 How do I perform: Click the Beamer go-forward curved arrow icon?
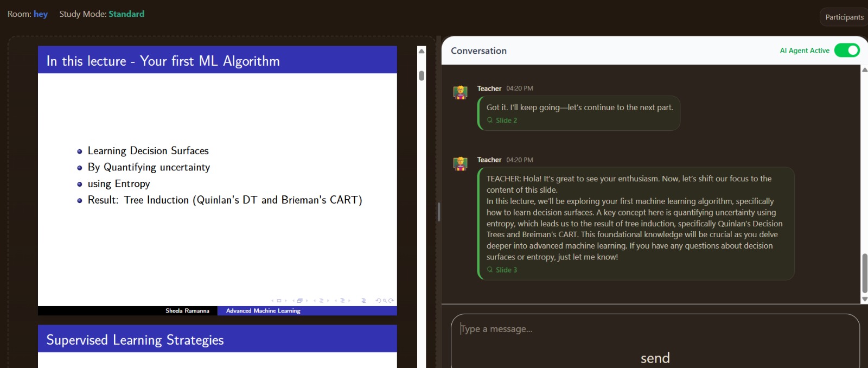click(x=391, y=301)
